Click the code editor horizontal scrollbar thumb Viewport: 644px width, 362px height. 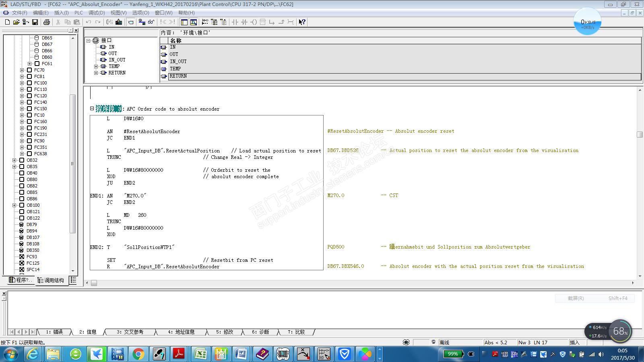coord(94,283)
